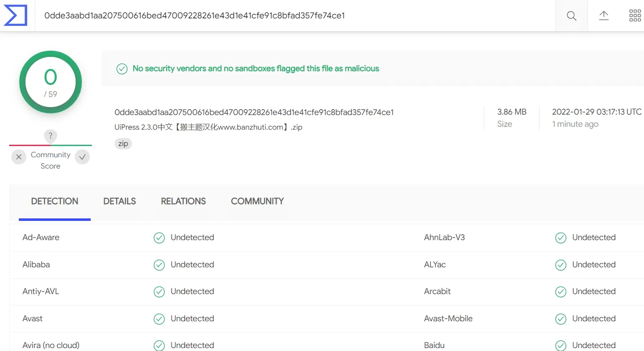Viewport: 644px width, 351px height.
Task: Click the green check in the no-detection banner
Action: coord(122,69)
